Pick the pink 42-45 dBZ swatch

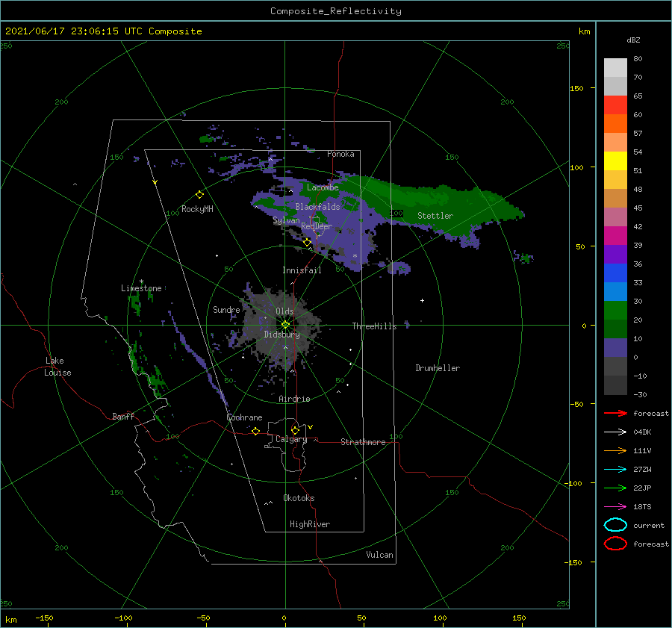tap(615, 217)
